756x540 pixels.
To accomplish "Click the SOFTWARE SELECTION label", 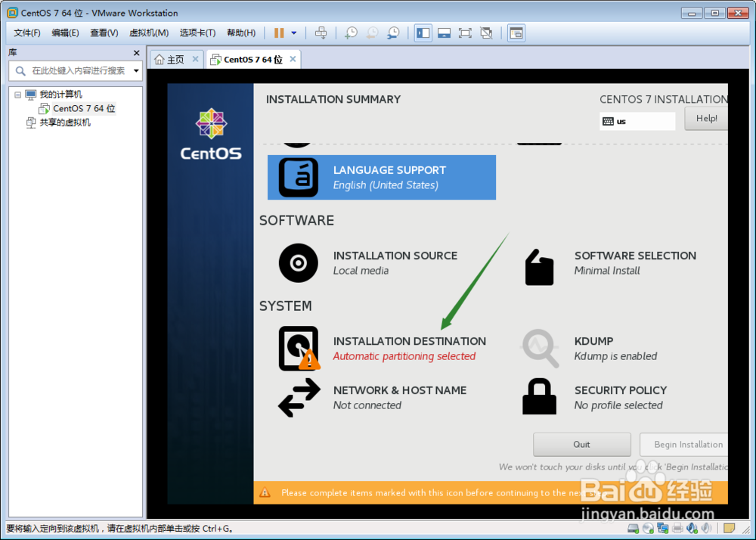I will click(x=636, y=256).
